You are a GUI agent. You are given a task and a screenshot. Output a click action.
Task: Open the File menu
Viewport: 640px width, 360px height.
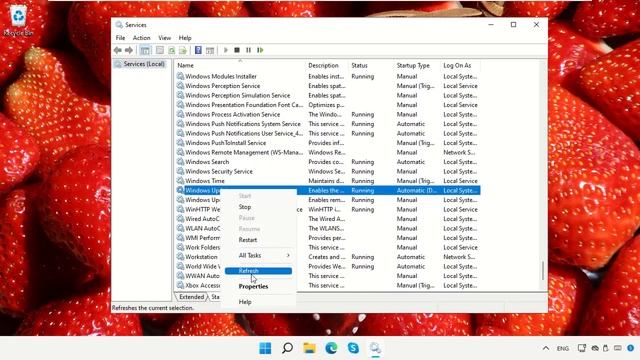120,38
